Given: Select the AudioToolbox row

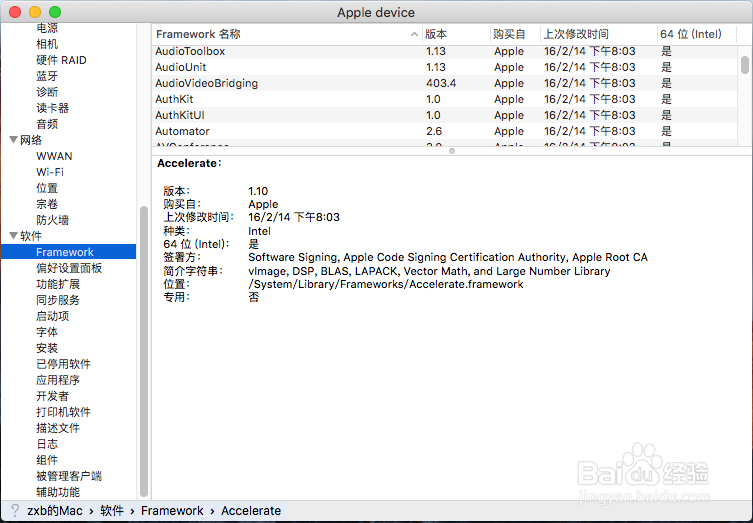Looking at the screenshot, I should (445, 51).
